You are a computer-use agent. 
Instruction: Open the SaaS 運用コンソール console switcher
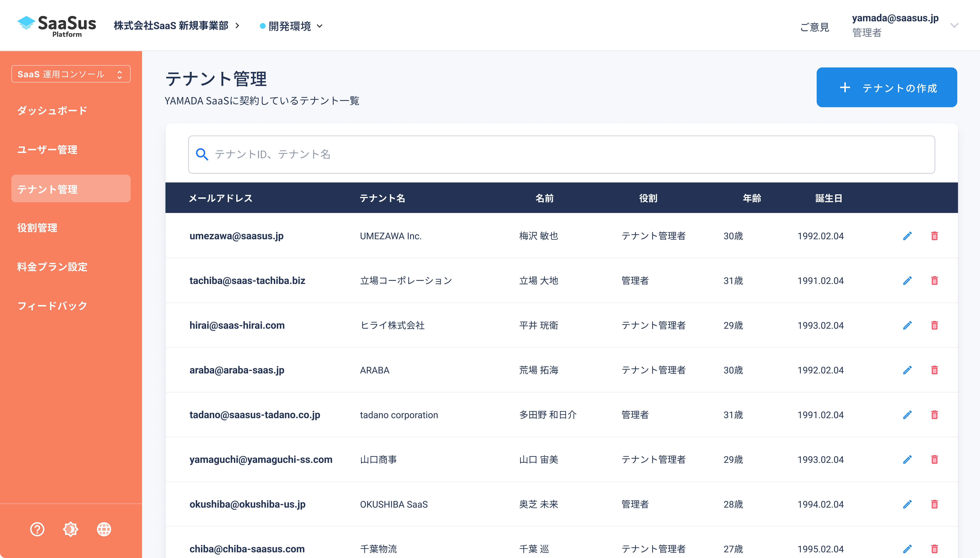pos(71,74)
